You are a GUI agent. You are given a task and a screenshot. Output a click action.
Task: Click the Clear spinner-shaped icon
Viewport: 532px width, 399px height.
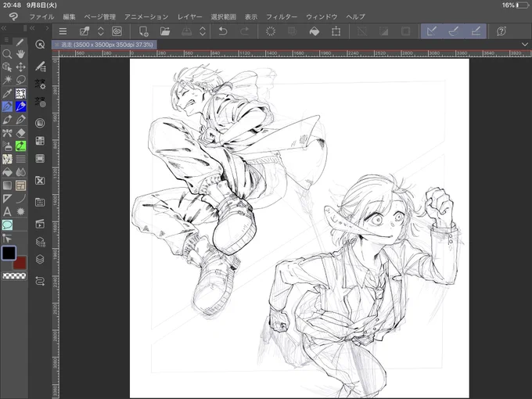click(x=271, y=31)
